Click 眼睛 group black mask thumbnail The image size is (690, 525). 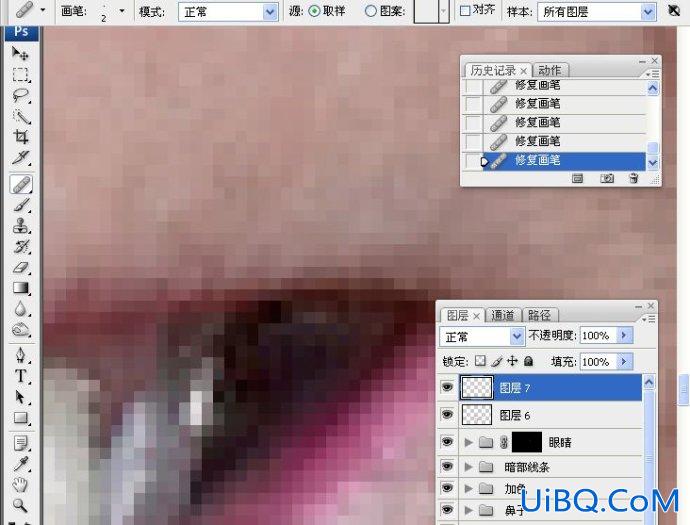(527, 442)
